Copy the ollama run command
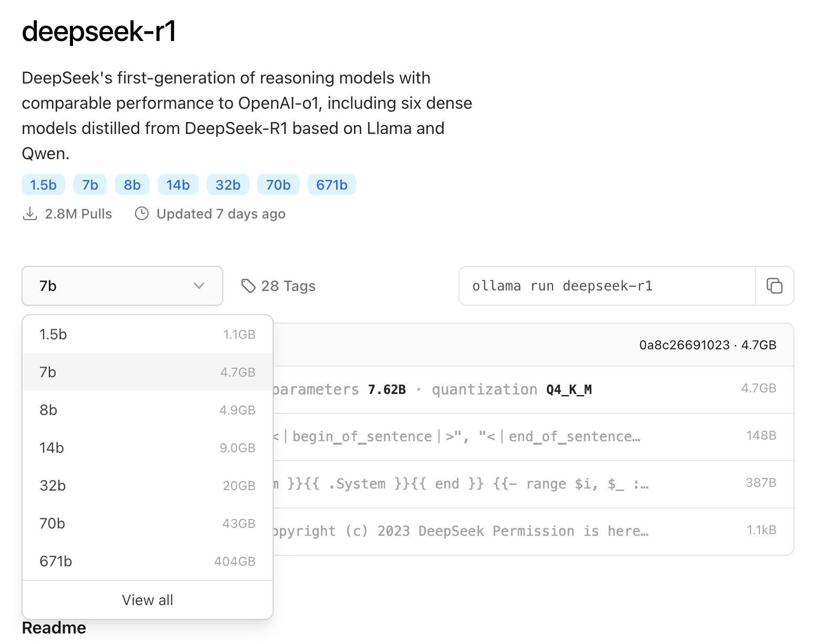Screen dimensions: 835x644 (775, 286)
